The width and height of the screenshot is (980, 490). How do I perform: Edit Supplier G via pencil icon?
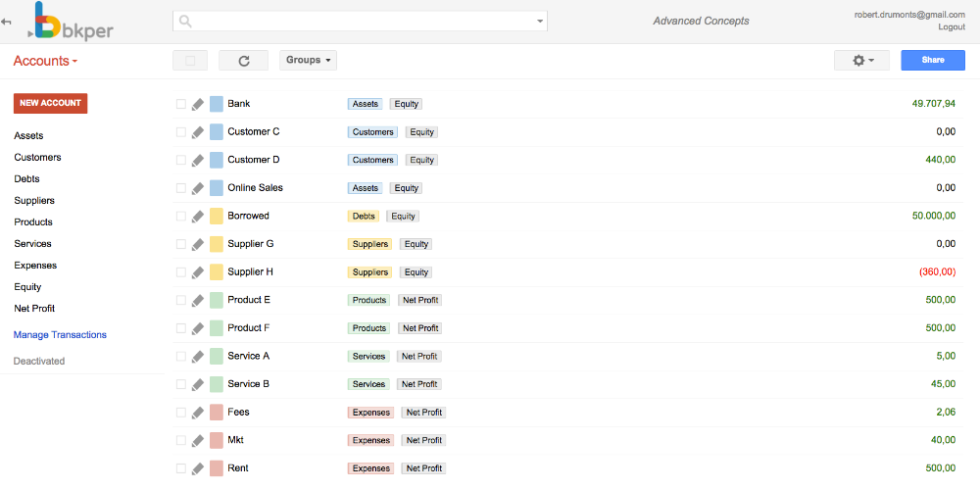pos(198,244)
